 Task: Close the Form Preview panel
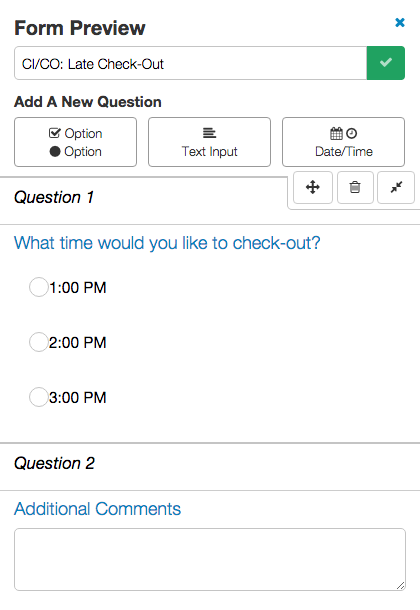coord(400,23)
